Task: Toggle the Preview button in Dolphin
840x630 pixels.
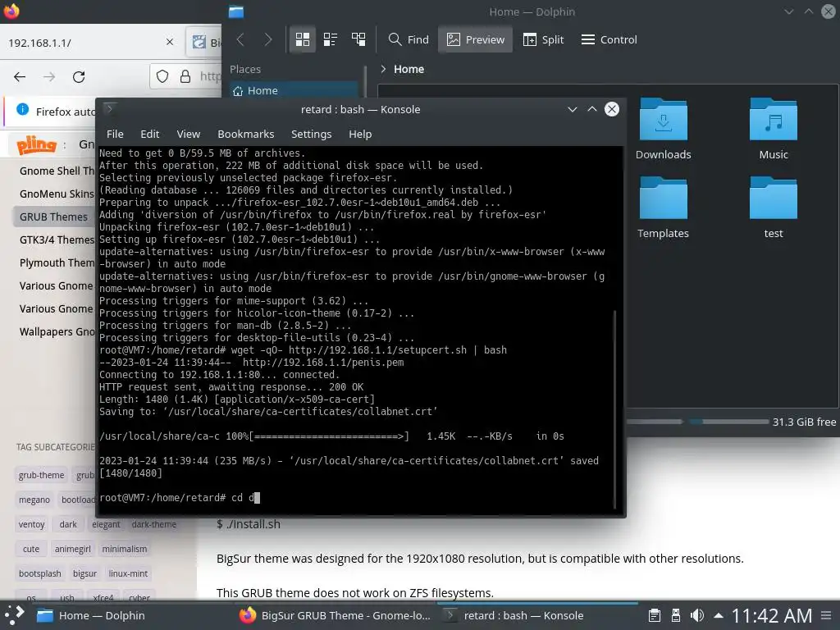Action: point(476,39)
